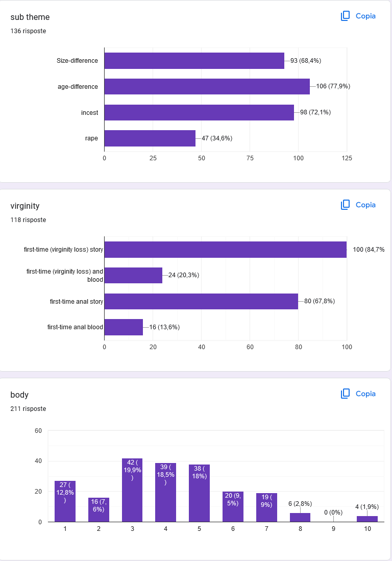Screen dimensions: 392x561
Task: Click the "body" chart title
Action: (x=19, y=395)
